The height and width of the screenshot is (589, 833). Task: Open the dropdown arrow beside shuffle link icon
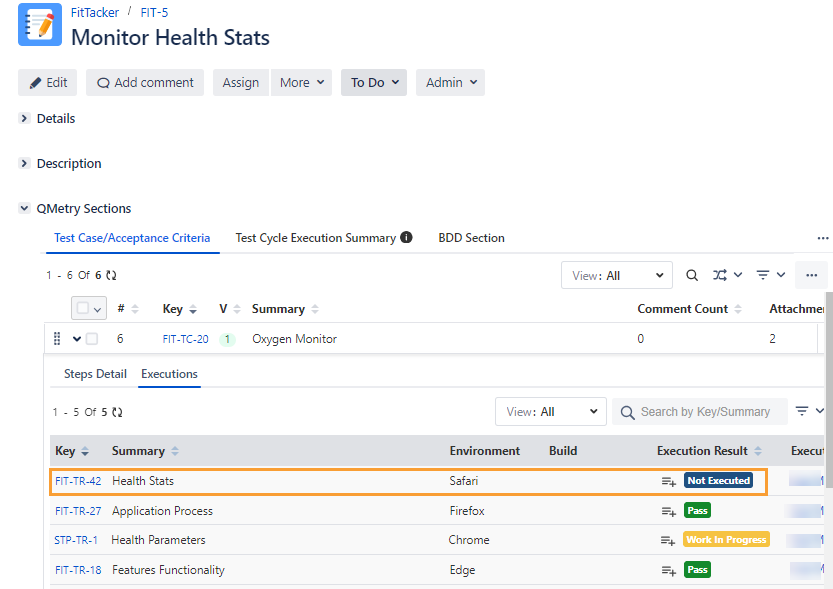(738, 275)
